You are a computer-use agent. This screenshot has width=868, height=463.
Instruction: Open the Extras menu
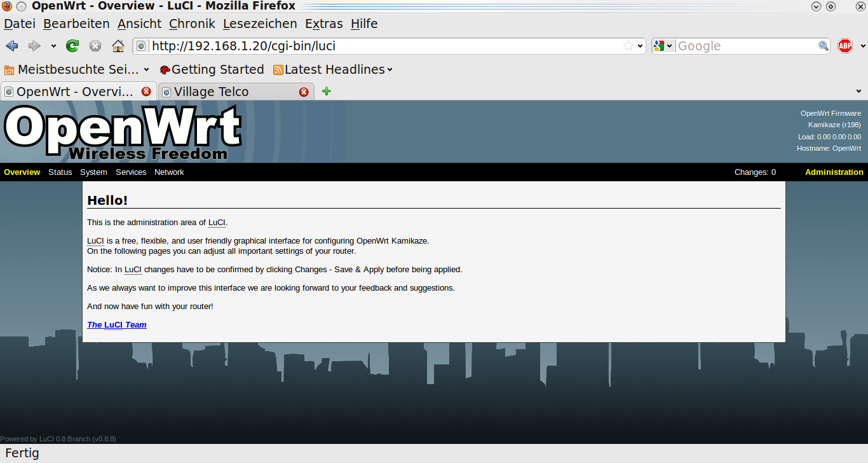(x=323, y=24)
